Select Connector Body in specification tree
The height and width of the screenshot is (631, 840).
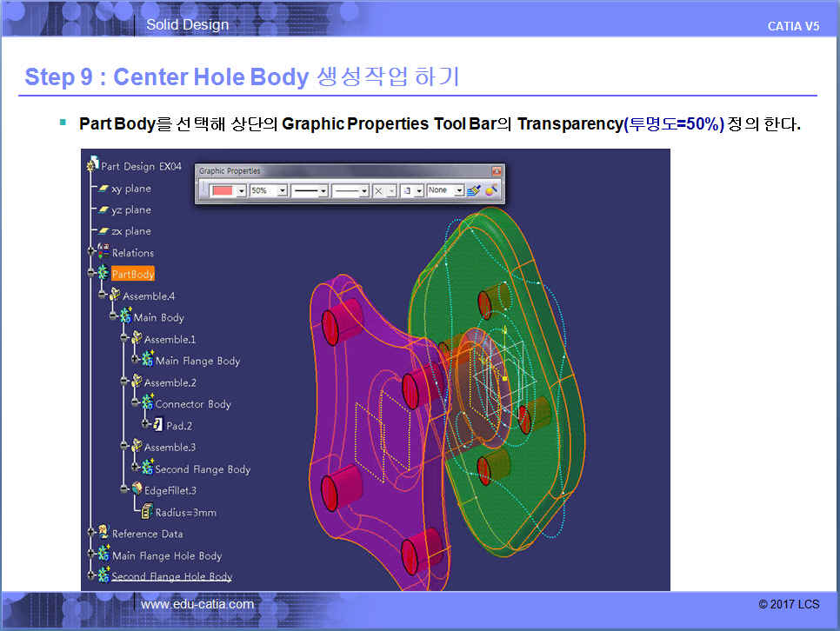click(192, 404)
